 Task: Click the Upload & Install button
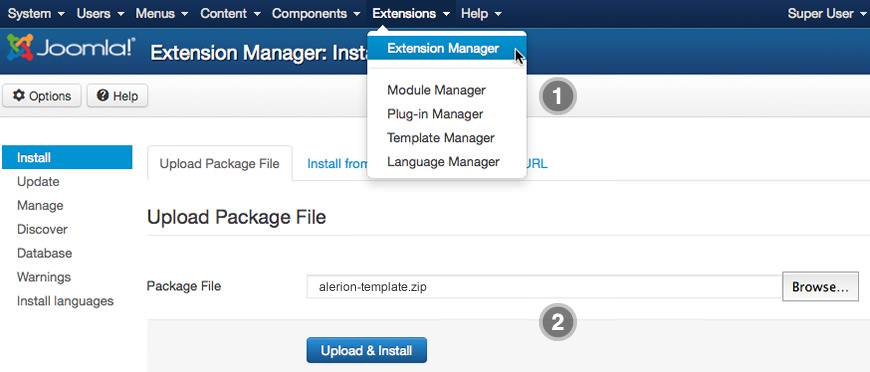pos(367,351)
